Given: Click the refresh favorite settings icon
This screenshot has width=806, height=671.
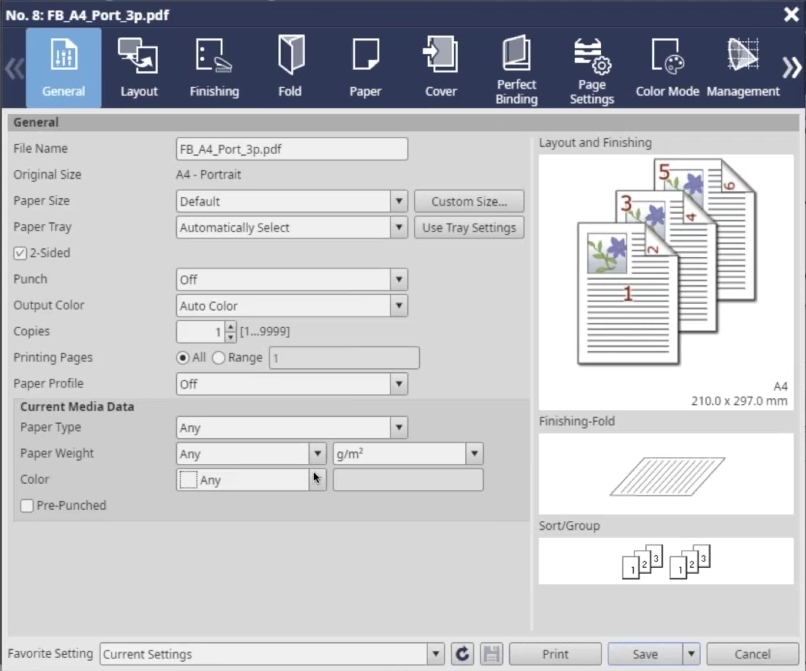Looking at the screenshot, I should click(462, 654).
